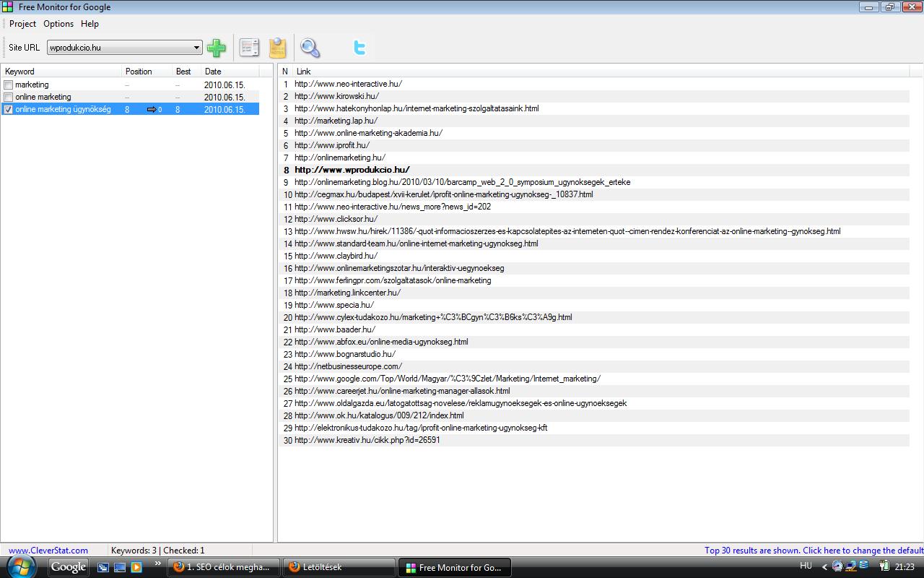Expand the Site URL dropdown

196,48
